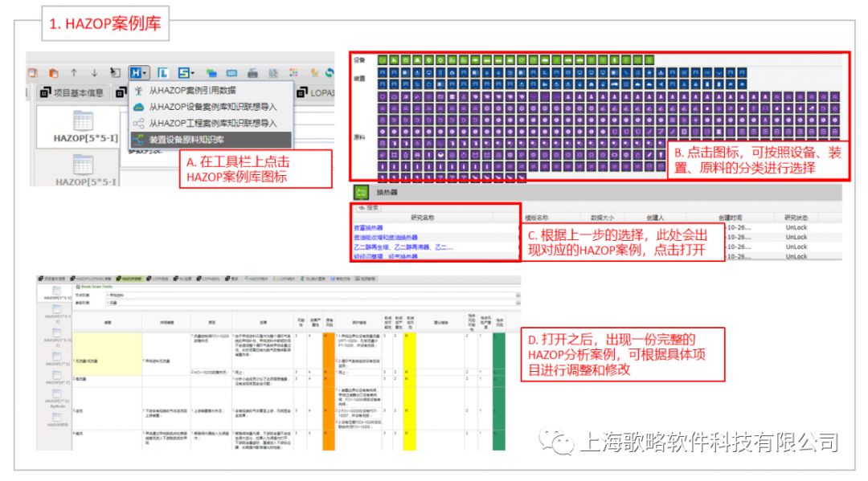This screenshot has width=868, height=481.
Task: Click the first green 设备 category icon
Action: [383, 59]
